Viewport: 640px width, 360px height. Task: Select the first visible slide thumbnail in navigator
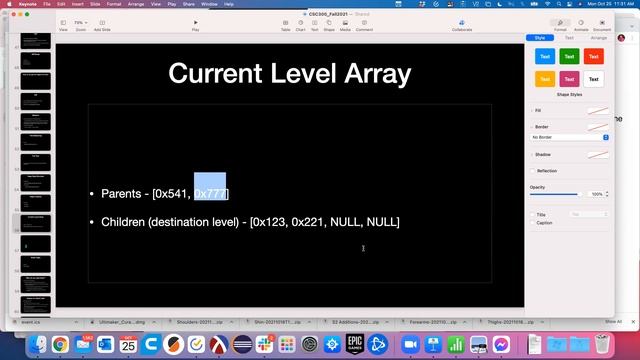click(36, 41)
